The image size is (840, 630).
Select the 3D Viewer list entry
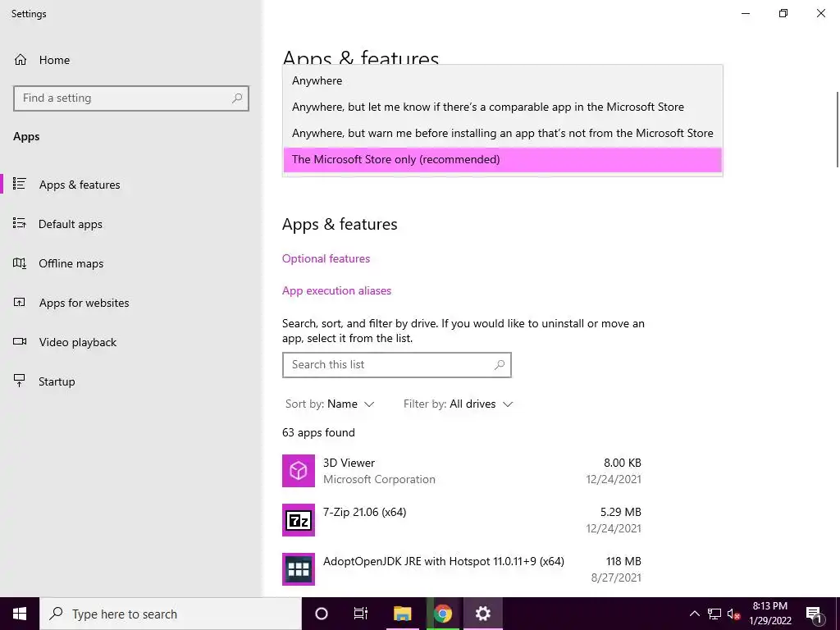[462, 471]
